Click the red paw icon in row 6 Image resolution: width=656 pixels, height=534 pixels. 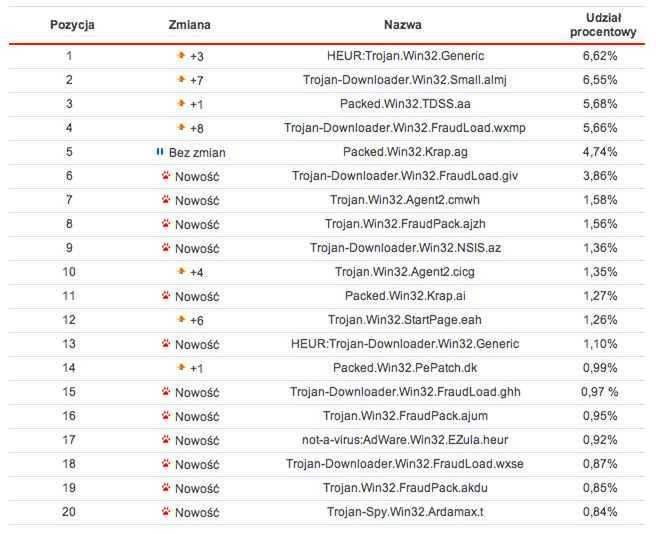(165, 176)
